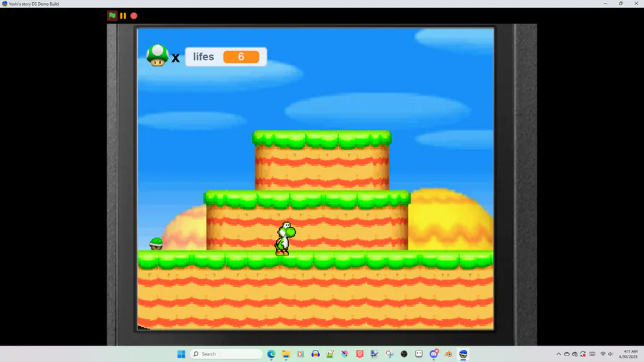Click the taskbar Search box

pyautogui.click(x=226, y=354)
